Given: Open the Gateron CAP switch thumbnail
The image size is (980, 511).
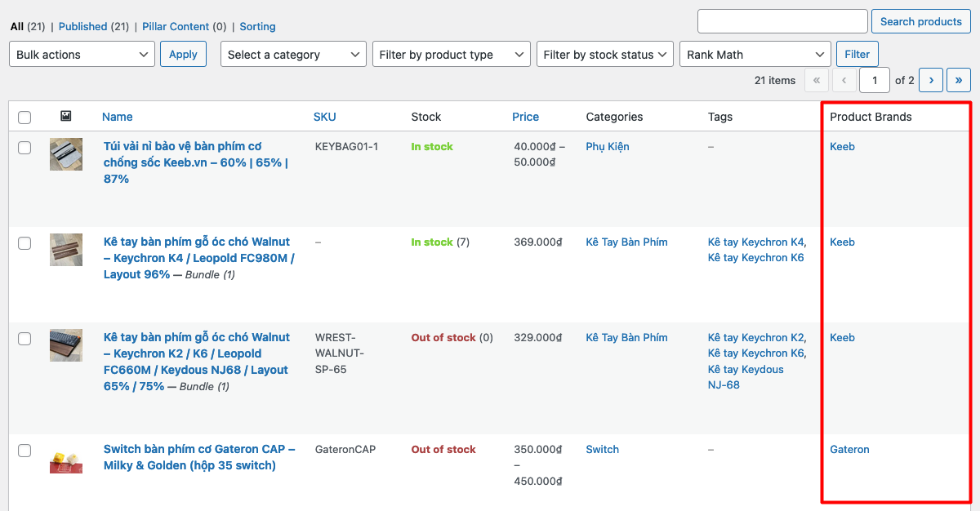Looking at the screenshot, I should click(66, 461).
